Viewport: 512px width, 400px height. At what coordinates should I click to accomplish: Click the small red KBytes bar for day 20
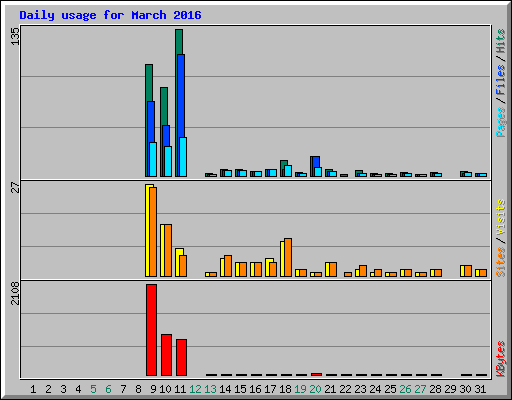pyautogui.click(x=317, y=374)
